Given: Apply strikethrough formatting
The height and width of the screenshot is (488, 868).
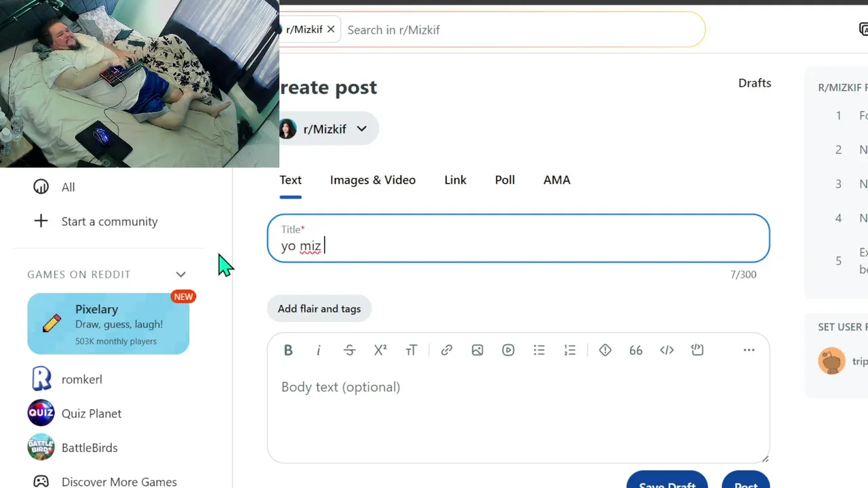Looking at the screenshot, I should (349, 350).
